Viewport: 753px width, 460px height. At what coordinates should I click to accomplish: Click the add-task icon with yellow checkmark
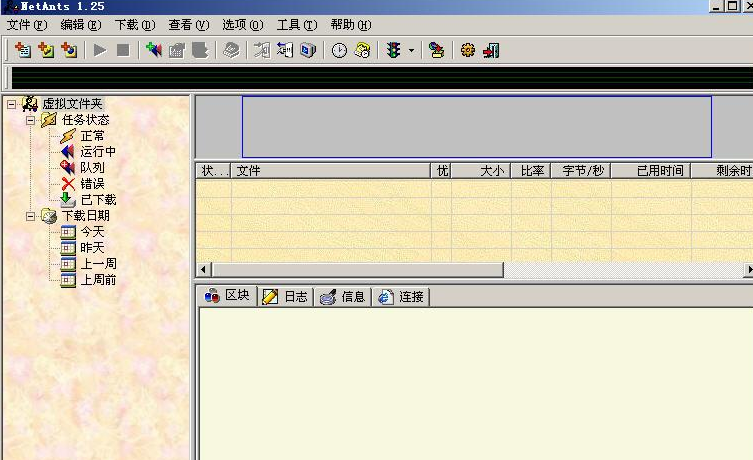[46, 50]
